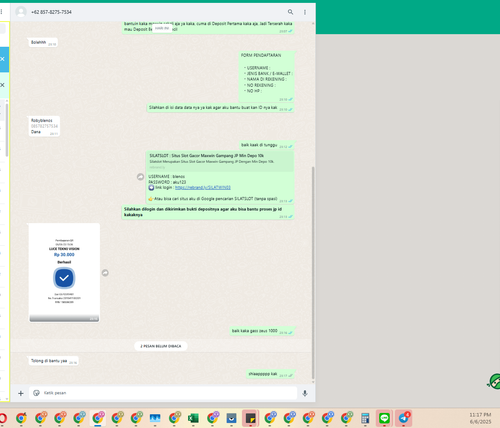The image size is (500, 428).
Task: Select the 'Bolehhh' message bubble
Action: point(43,43)
